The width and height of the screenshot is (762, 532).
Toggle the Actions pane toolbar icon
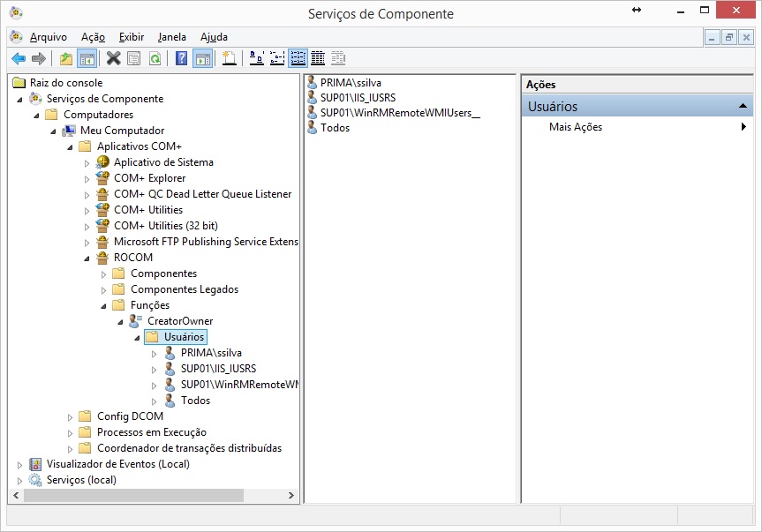pyautogui.click(x=203, y=59)
